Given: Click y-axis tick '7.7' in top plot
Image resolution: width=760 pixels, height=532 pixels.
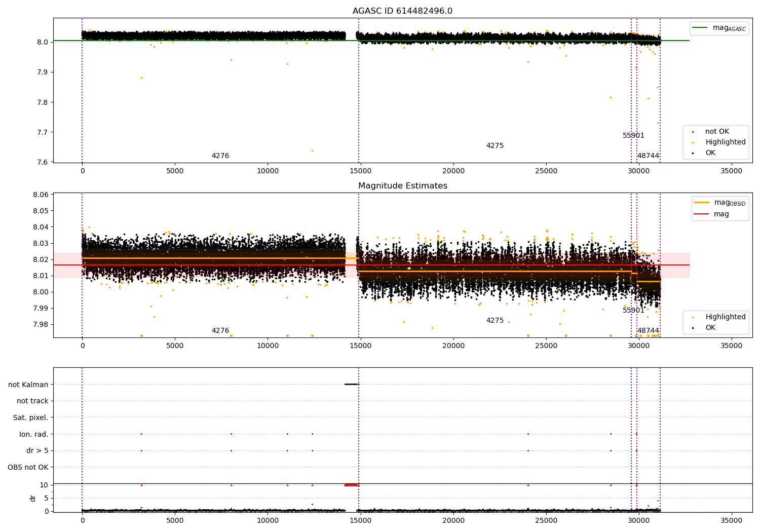Looking at the screenshot, I should pos(43,132).
